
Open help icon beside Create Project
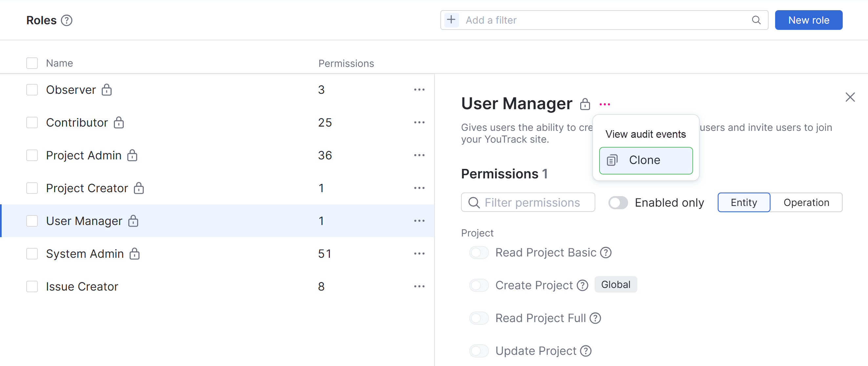pyautogui.click(x=582, y=285)
